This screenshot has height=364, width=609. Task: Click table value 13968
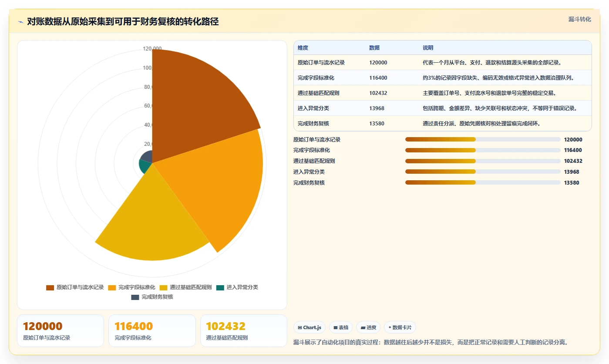[x=377, y=108]
